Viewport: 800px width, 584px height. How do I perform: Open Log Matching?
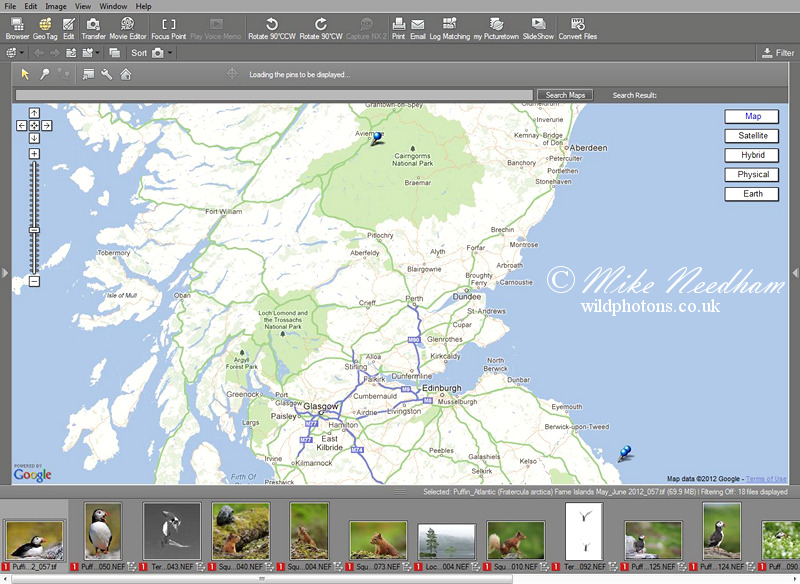point(449,29)
